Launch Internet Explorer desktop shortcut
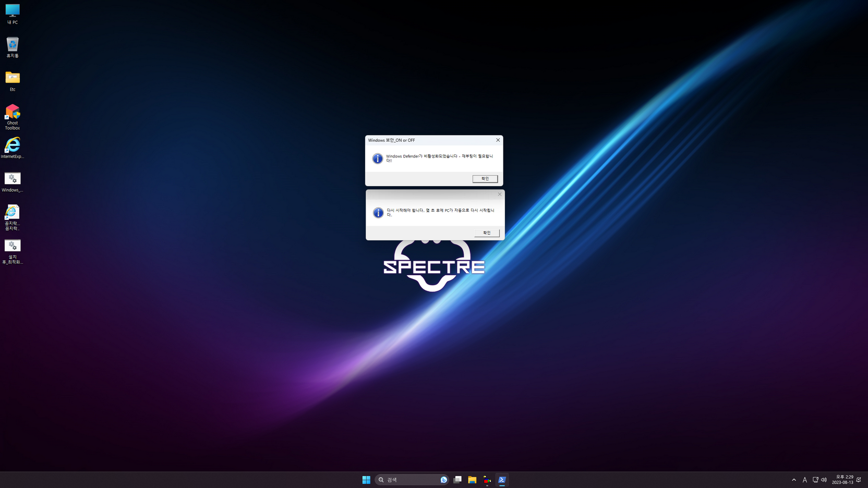Screen dimensions: 868x488 click(x=13, y=148)
